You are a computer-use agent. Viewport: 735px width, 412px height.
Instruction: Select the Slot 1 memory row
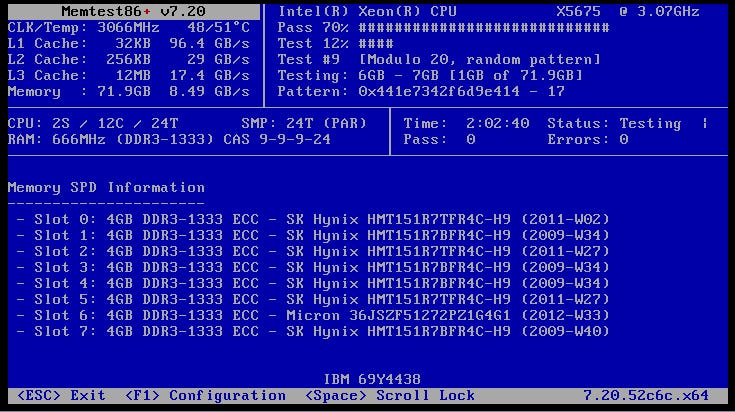click(313, 235)
